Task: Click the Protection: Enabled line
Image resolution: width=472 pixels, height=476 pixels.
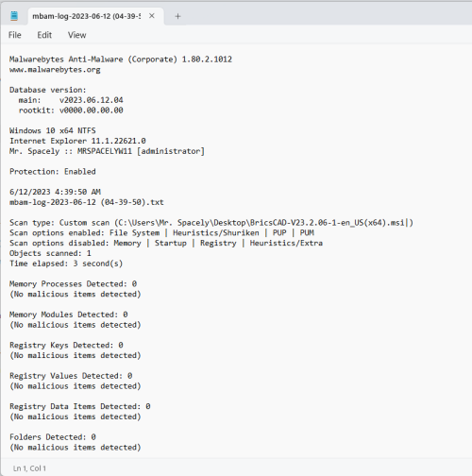Action: 53,172
